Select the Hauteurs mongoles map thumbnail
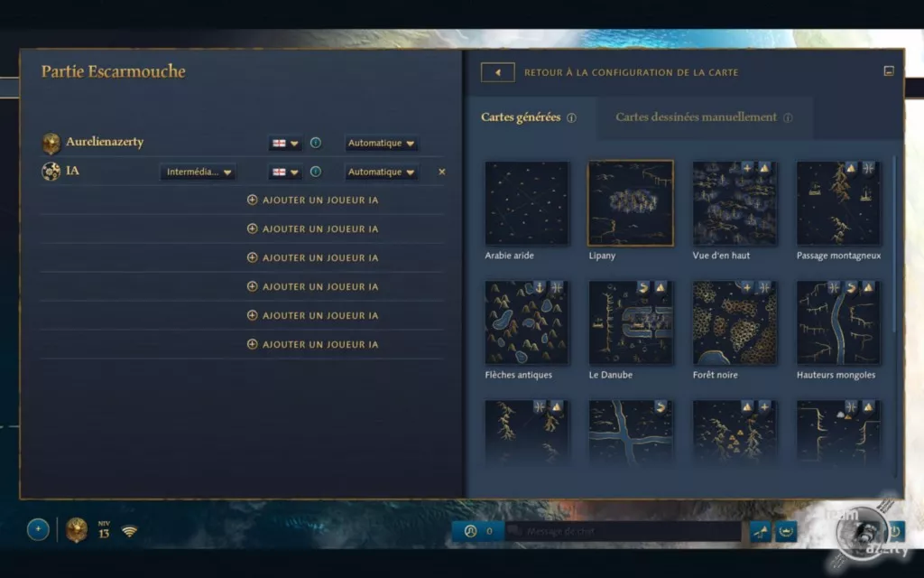924x578 pixels. point(838,322)
